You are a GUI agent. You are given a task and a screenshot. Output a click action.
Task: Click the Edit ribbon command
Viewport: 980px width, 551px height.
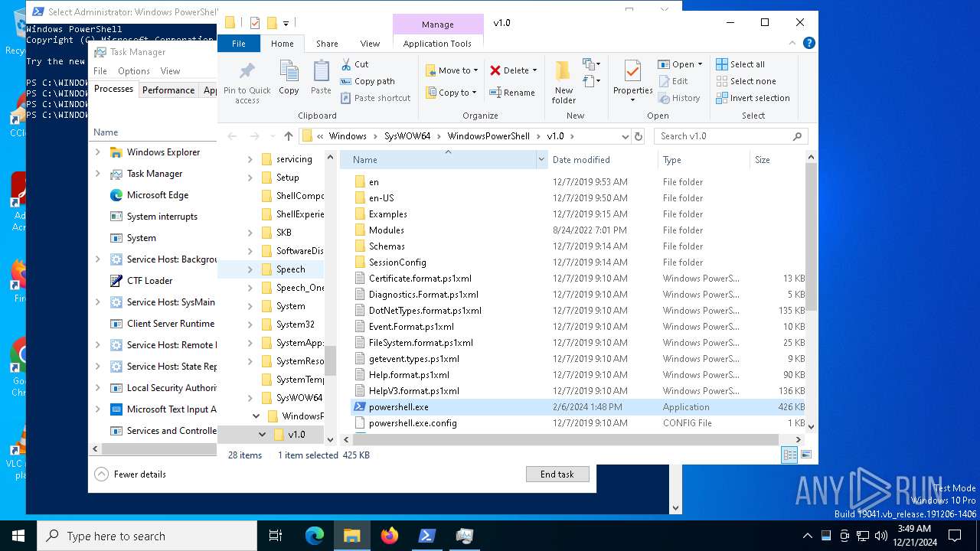tap(673, 81)
